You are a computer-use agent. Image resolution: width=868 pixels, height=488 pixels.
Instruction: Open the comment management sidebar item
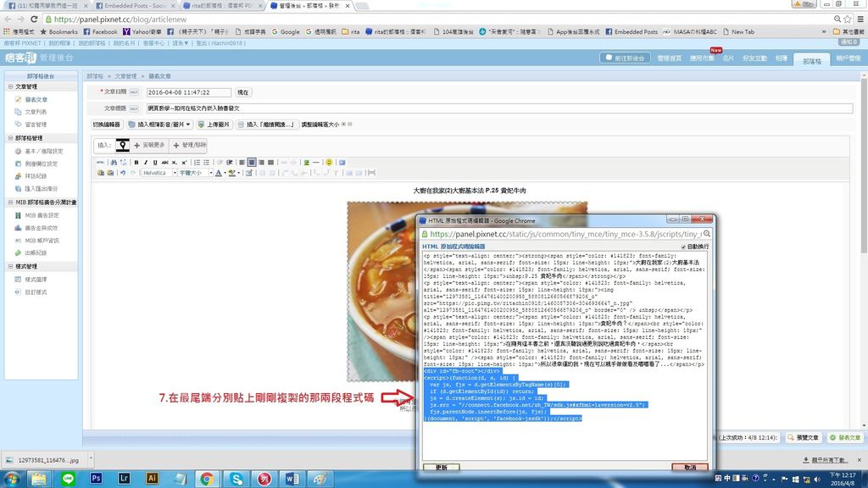(36, 125)
